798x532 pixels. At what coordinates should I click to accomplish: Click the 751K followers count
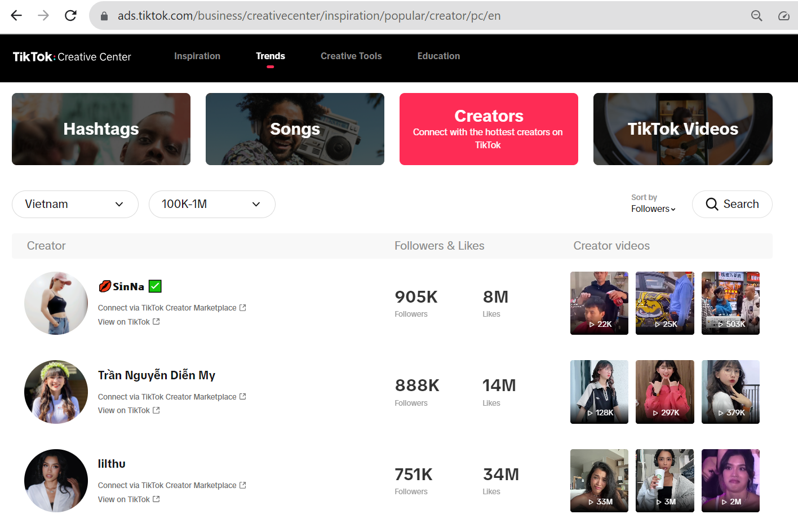[x=414, y=475]
